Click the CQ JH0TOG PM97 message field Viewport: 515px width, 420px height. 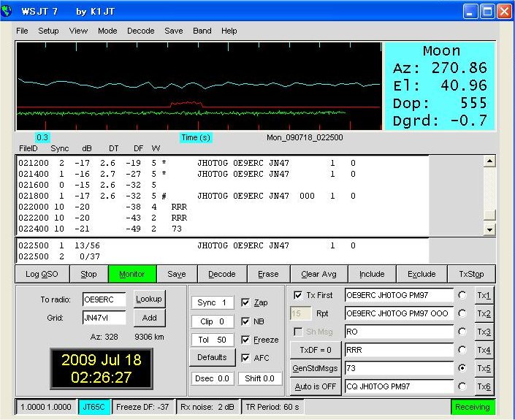pos(399,386)
